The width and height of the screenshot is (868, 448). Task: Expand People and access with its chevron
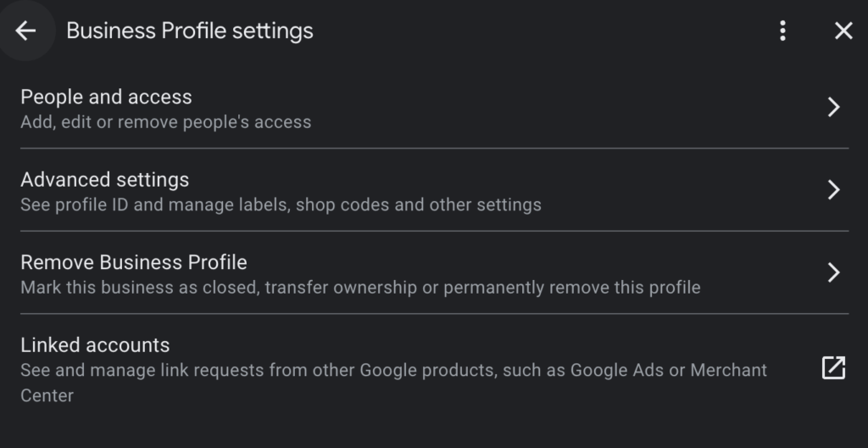click(x=834, y=107)
